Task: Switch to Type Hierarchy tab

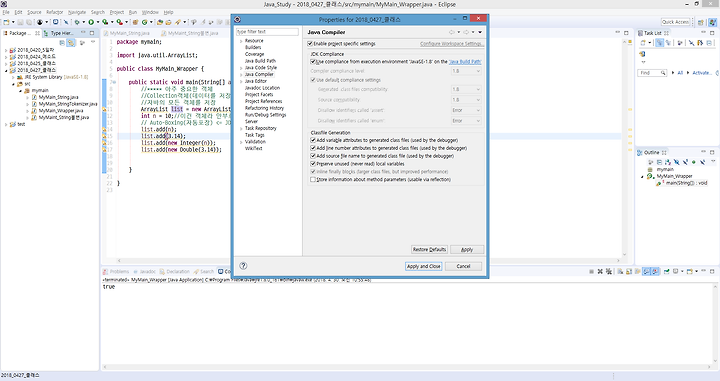Action: click(x=62, y=33)
